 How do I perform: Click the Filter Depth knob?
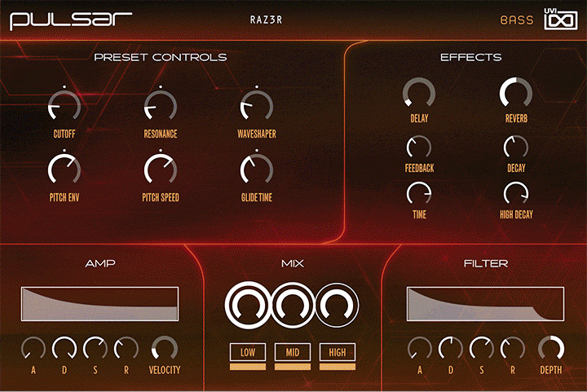tap(551, 349)
